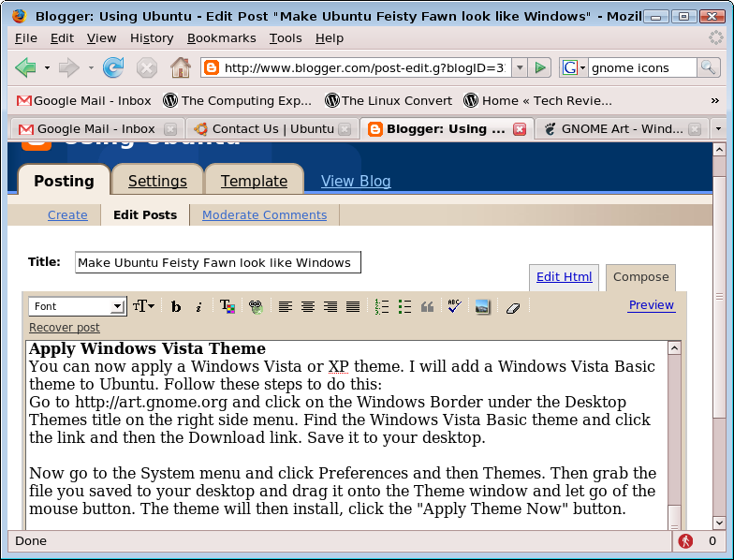Click the search magnifier button
The width and height of the screenshot is (734, 560).
[x=708, y=67]
